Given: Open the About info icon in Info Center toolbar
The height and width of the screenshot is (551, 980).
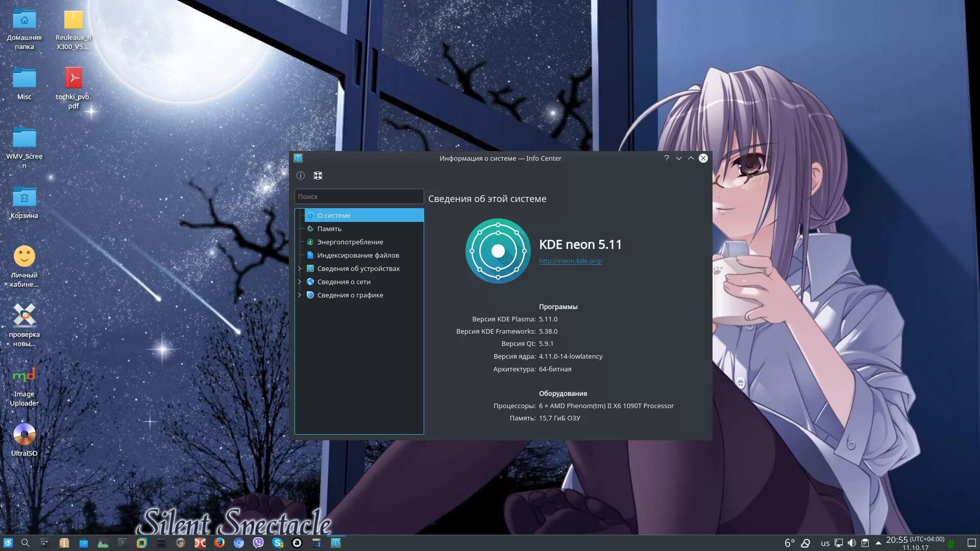Looking at the screenshot, I should point(301,176).
